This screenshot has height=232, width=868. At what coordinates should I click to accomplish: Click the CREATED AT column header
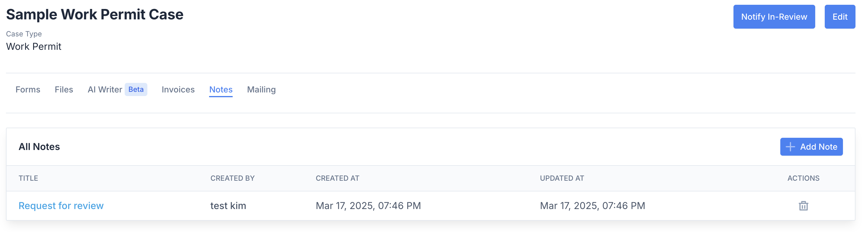tap(337, 178)
